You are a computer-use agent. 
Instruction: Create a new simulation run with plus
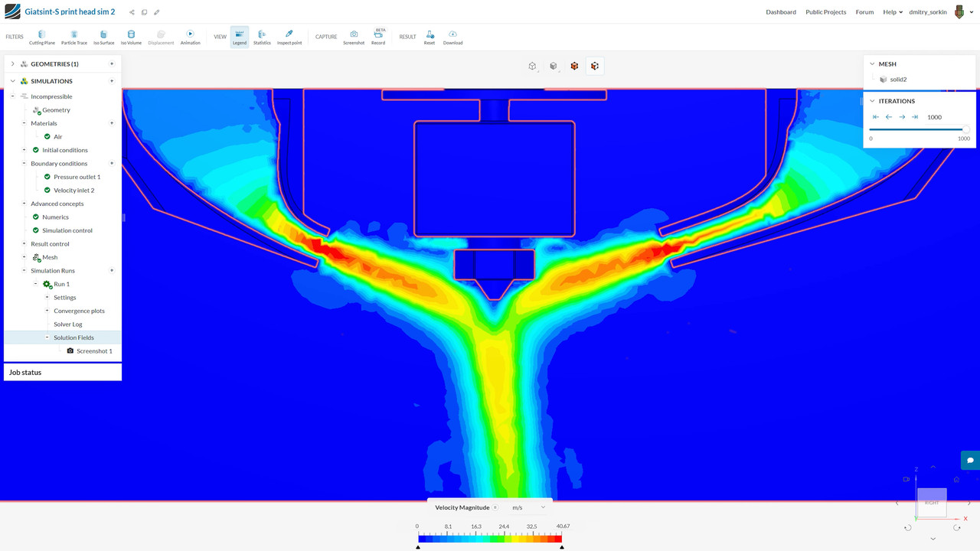coord(112,270)
